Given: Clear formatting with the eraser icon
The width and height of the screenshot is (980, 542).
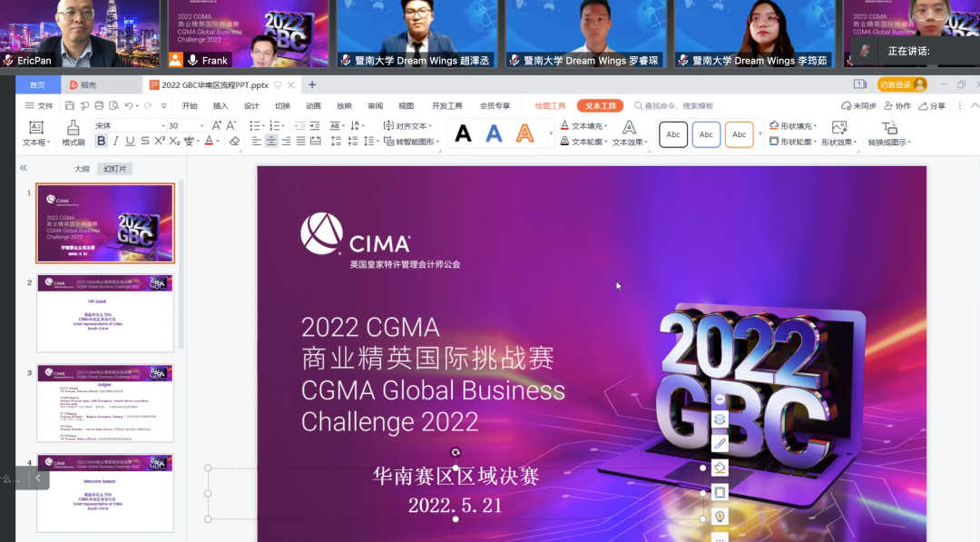Looking at the screenshot, I should pos(234,142).
